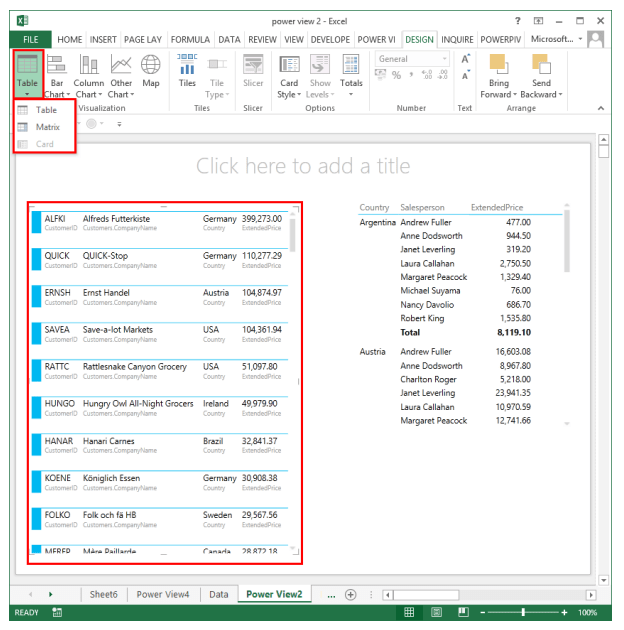Decrease decimal places
The width and height of the screenshot is (624, 630).
(x=442, y=75)
